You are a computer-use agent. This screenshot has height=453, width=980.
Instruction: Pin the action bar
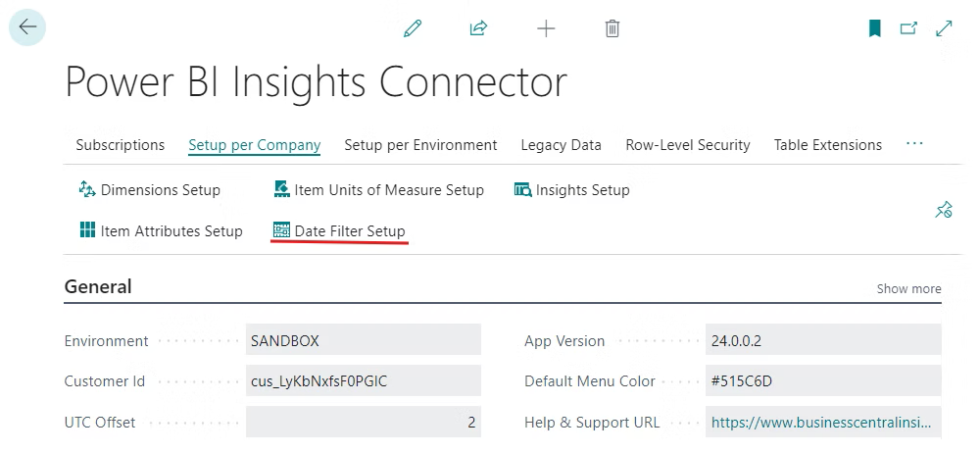click(944, 210)
